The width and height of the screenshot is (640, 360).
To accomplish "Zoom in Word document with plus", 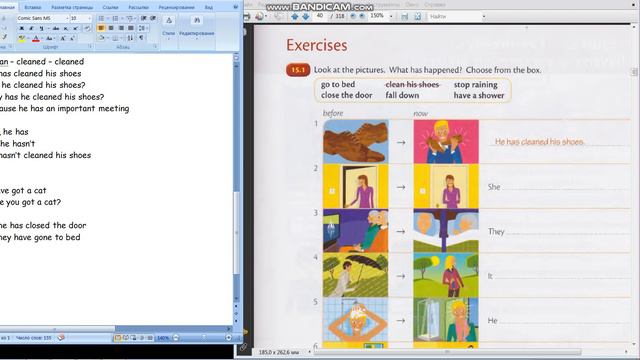I will point(229,338).
